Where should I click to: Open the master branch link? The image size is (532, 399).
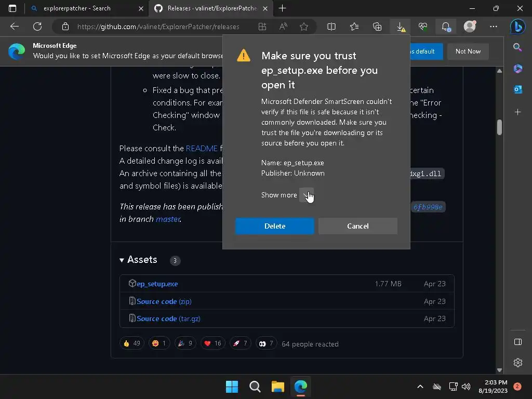pyautogui.click(x=168, y=219)
